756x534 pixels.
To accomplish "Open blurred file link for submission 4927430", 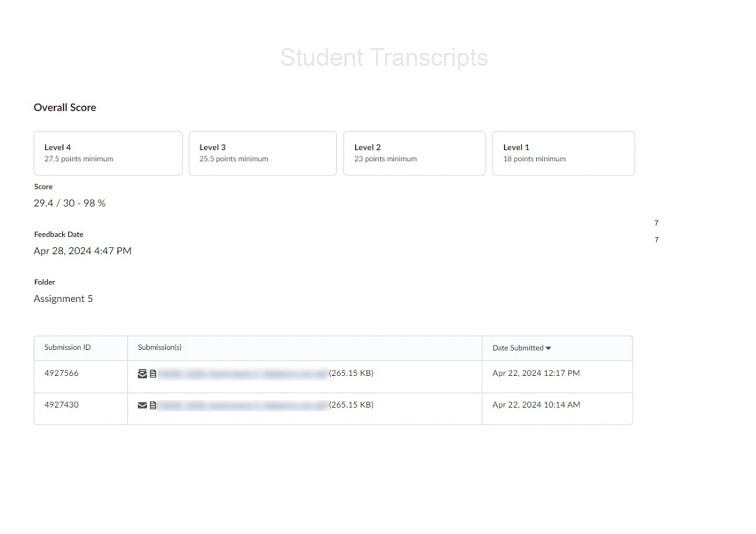I will tap(243, 405).
